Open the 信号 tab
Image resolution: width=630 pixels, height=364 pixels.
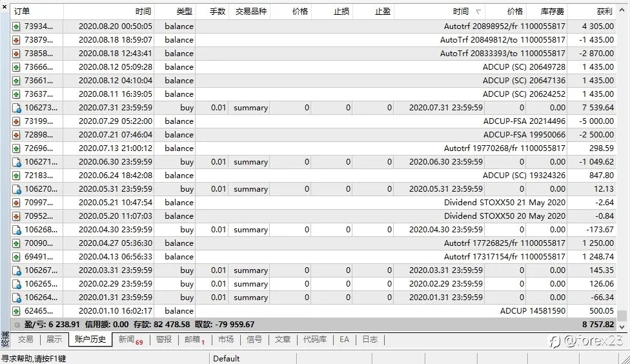point(254,339)
